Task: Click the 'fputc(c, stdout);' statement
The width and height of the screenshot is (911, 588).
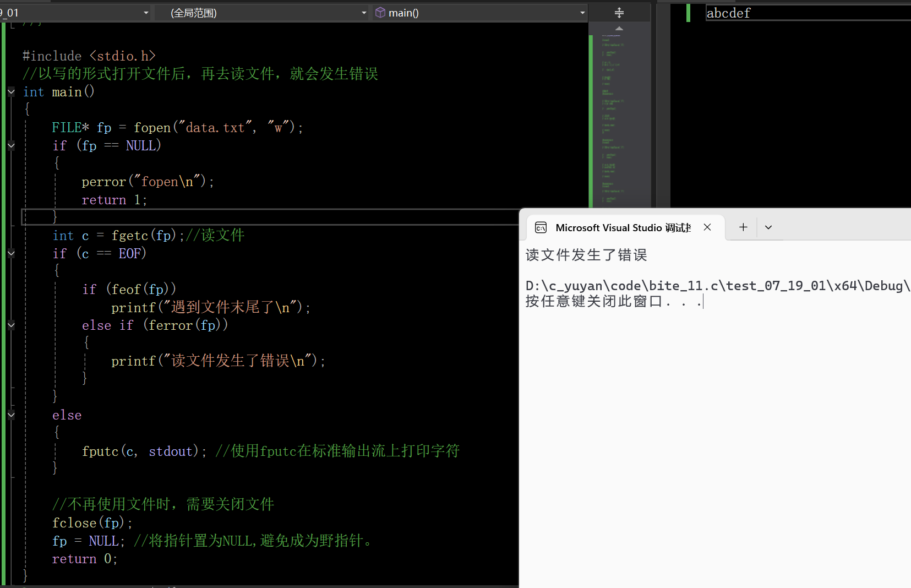Action: coord(144,451)
